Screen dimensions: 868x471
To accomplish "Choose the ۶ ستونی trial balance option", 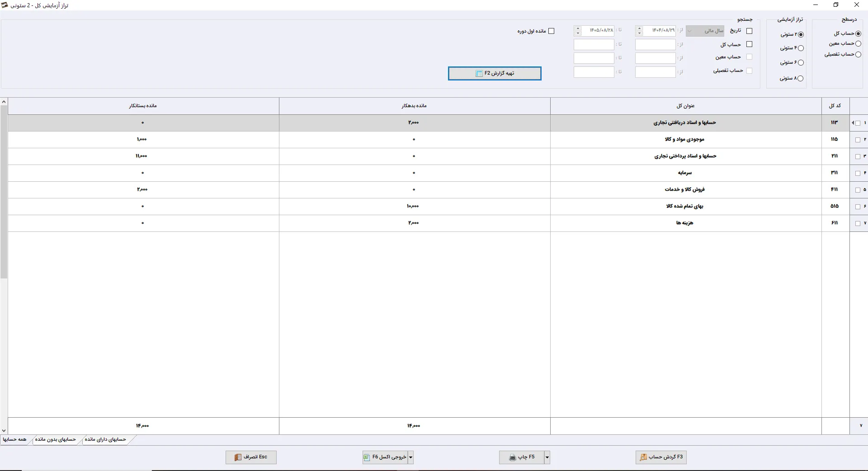I will (801, 62).
